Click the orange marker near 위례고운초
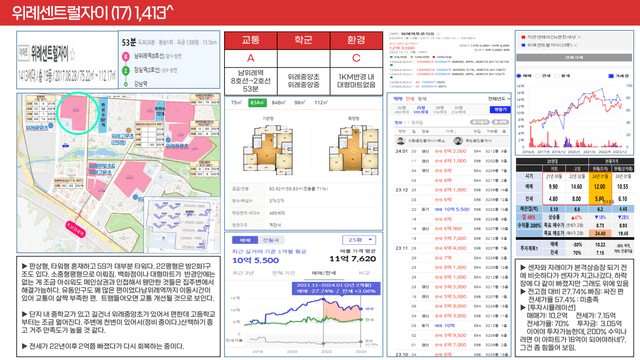This screenshot has width=640, height=360. click(129, 131)
